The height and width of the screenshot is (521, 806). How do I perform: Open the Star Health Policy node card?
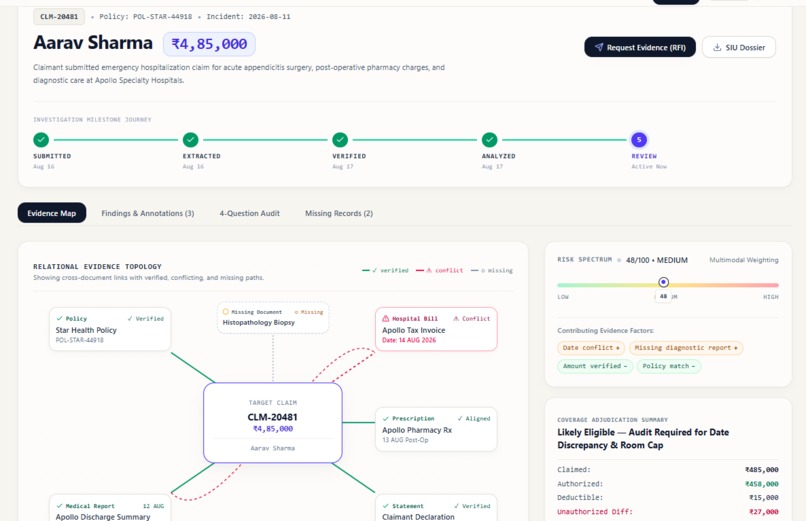pos(110,329)
